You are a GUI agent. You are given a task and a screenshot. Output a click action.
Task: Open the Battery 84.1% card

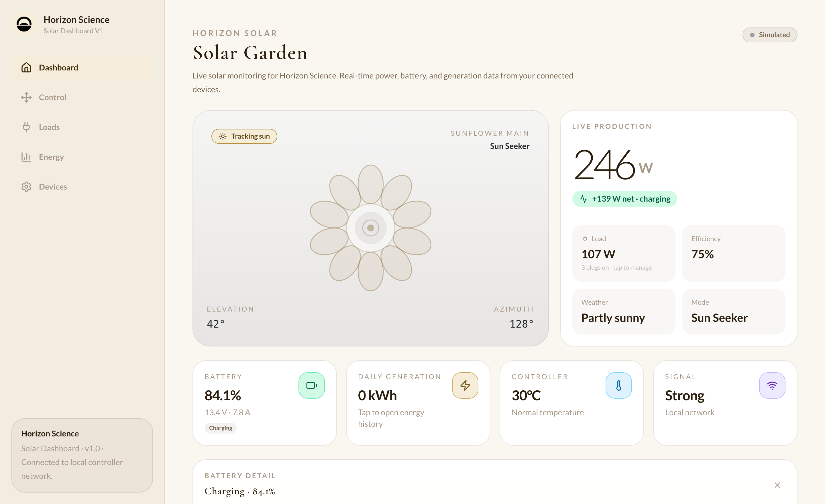tap(264, 403)
